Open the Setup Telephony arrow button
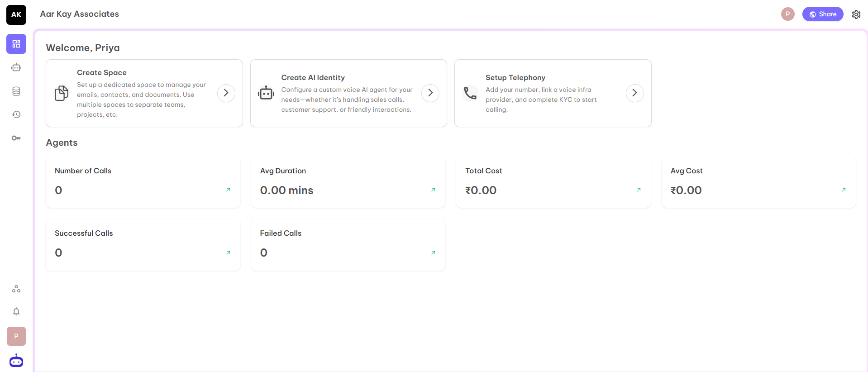 (x=635, y=93)
